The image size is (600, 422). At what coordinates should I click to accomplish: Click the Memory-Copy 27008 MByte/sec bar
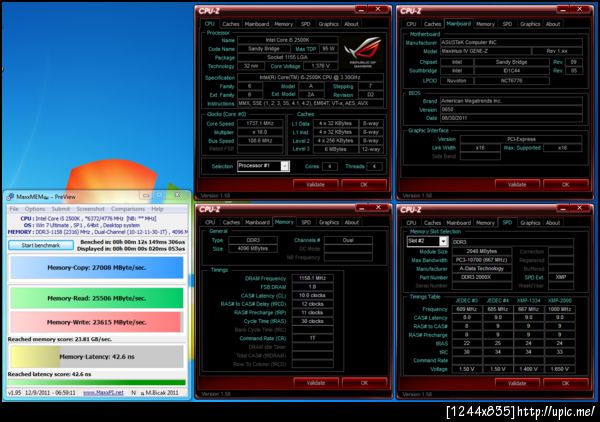(97, 268)
